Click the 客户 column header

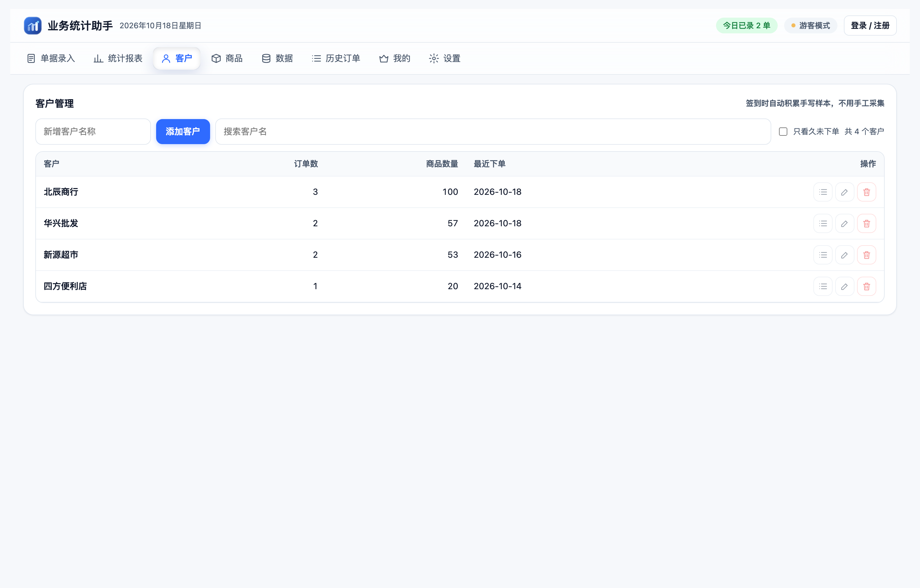click(52, 164)
